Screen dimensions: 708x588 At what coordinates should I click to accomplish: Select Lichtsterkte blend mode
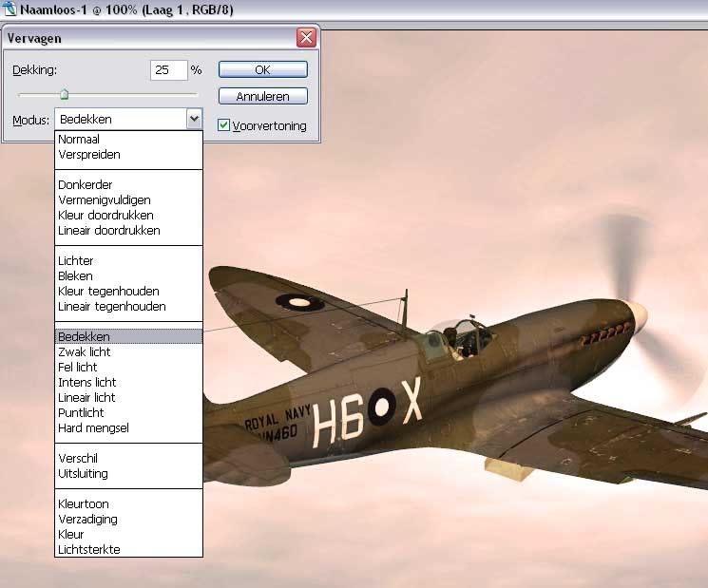(x=128, y=549)
